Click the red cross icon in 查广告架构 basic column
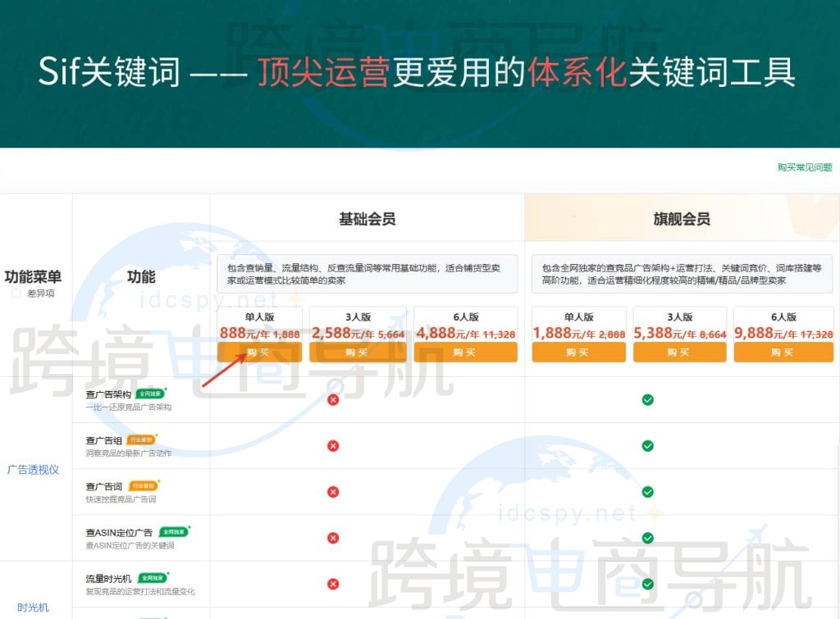Viewport: 840px width, 619px height. pyautogui.click(x=332, y=400)
